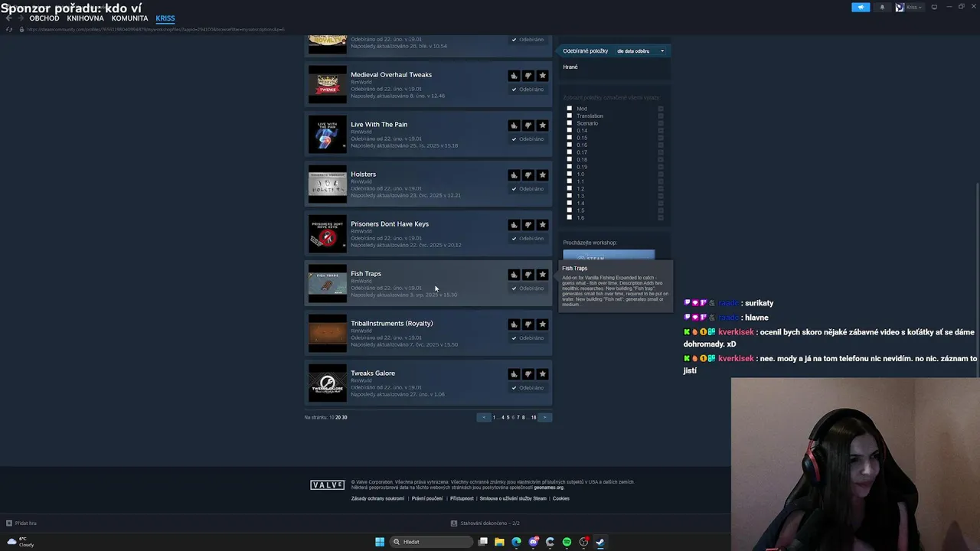
Task: Check the Mod tag filter
Action: pos(570,109)
